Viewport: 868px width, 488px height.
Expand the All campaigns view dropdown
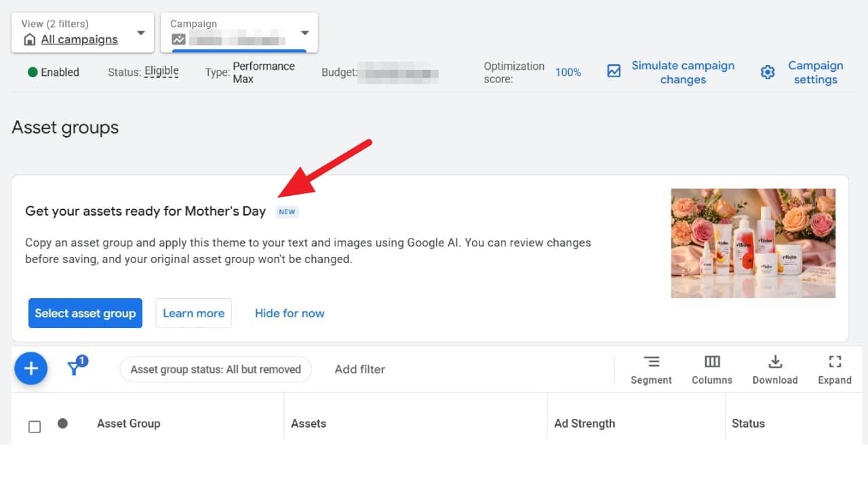(140, 33)
